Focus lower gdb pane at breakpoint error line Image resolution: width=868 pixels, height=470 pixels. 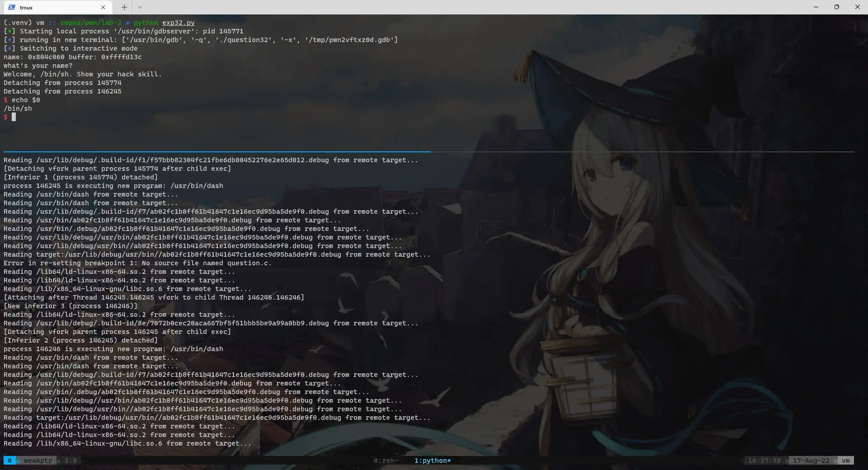137,263
